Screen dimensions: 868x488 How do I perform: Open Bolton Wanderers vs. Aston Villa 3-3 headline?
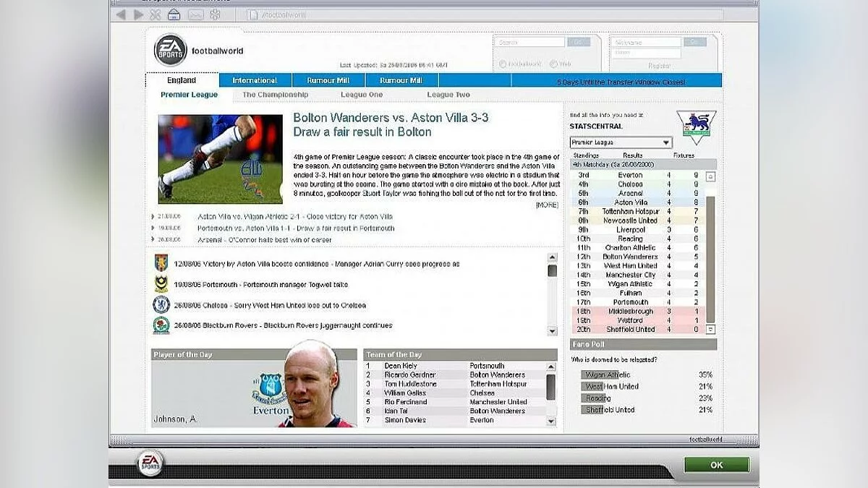click(391, 117)
